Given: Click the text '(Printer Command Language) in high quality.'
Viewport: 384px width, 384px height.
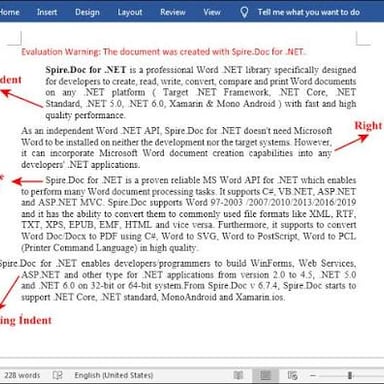Looking at the screenshot, I should click(x=110, y=248).
